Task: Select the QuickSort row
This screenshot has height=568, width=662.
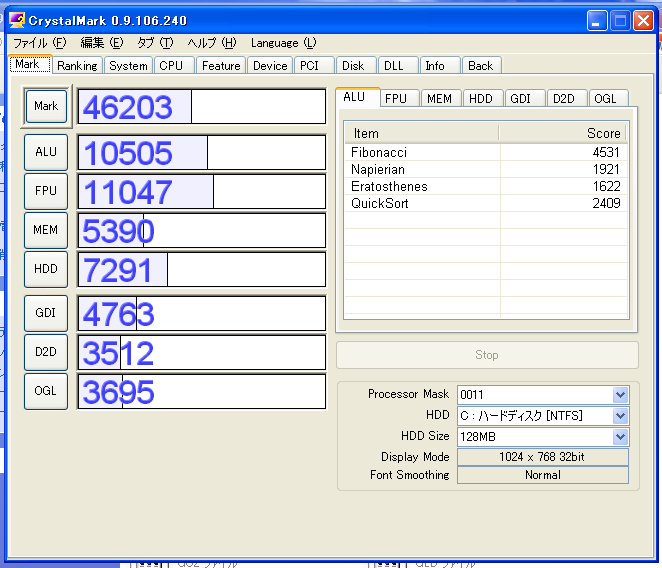Action: point(486,203)
